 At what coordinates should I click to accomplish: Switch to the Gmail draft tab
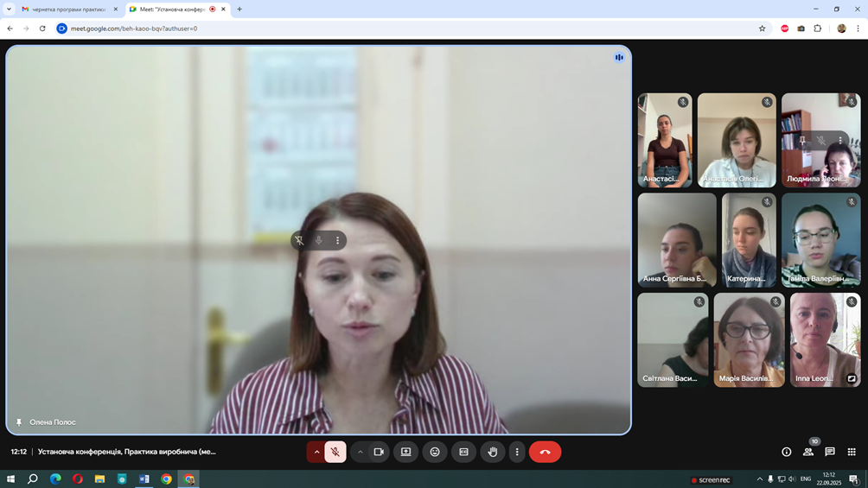point(68,10)
